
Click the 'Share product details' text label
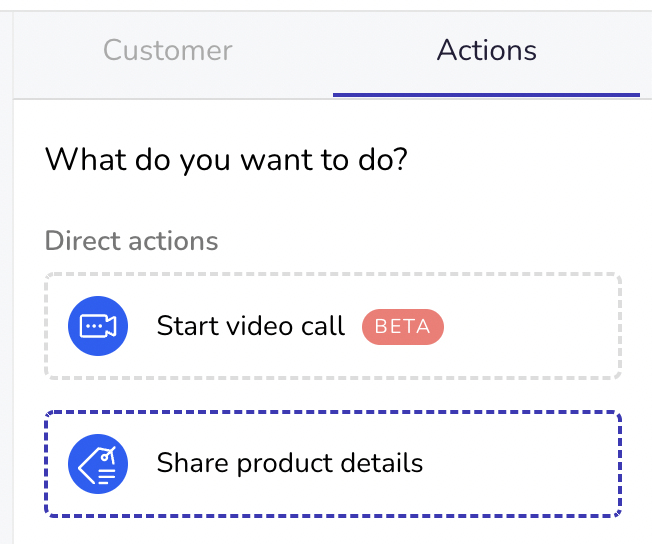pyautogui.click(x=290, y=463)
